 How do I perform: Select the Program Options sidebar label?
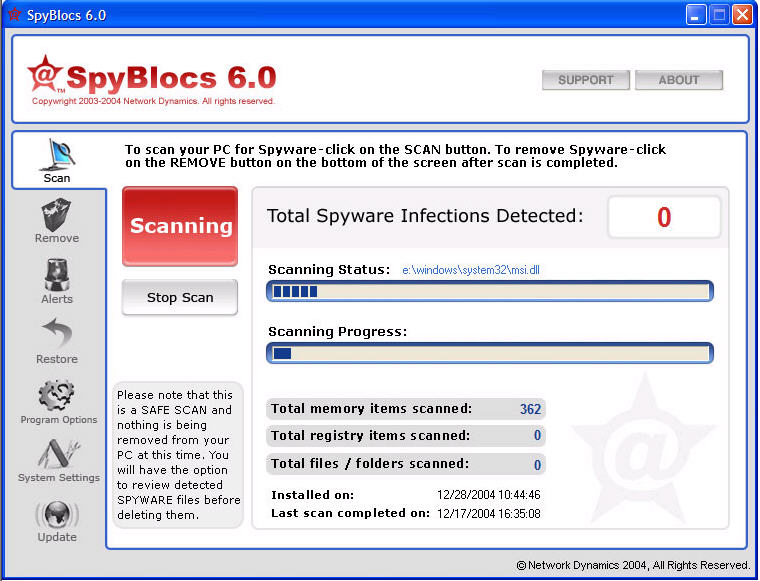[59, 420]
